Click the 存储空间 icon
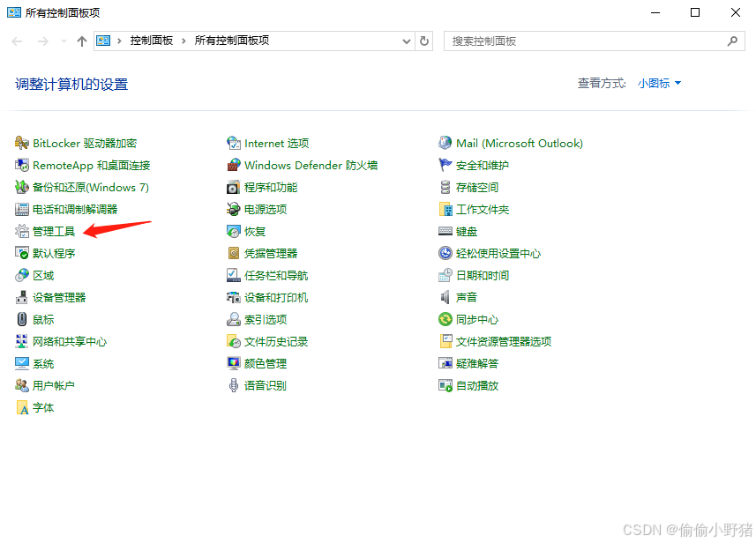This screenshot has height=543, width=756. pyautogui.click(x=445, y=187)
